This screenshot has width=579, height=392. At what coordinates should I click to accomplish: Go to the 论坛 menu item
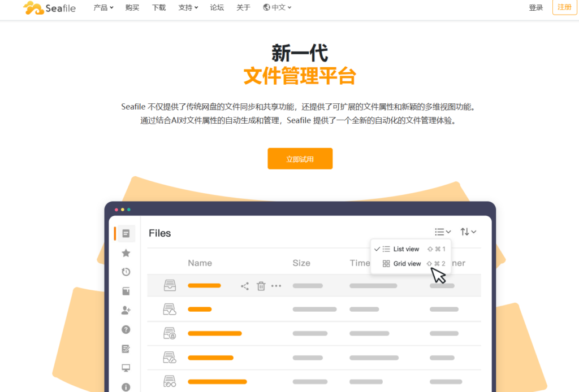[217, 7]
